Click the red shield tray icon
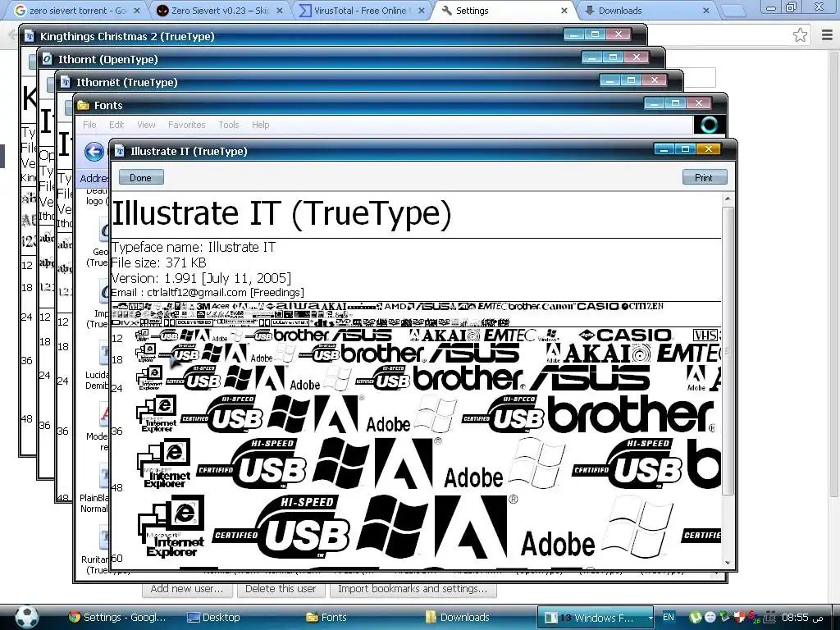 click(x=739, y=617)
